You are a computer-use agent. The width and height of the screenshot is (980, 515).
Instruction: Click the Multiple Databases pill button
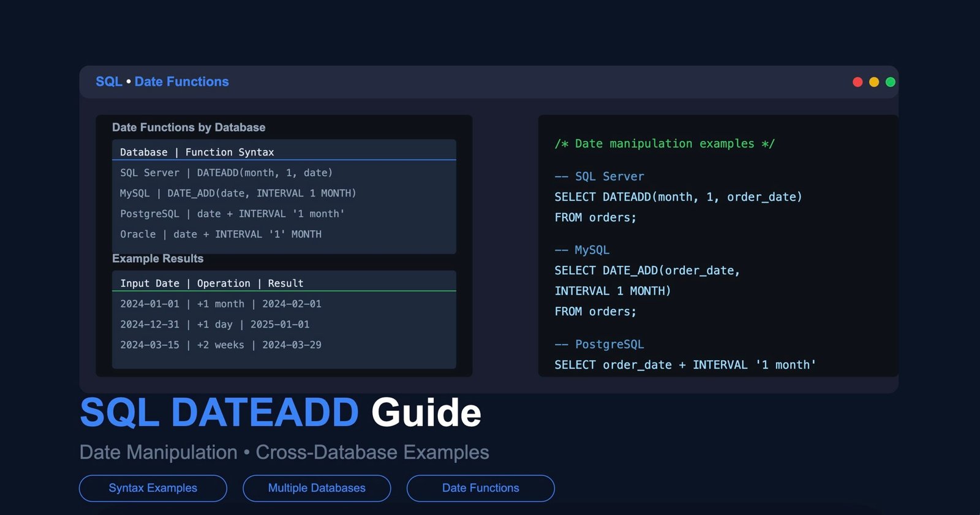click(x=317, y=488)
